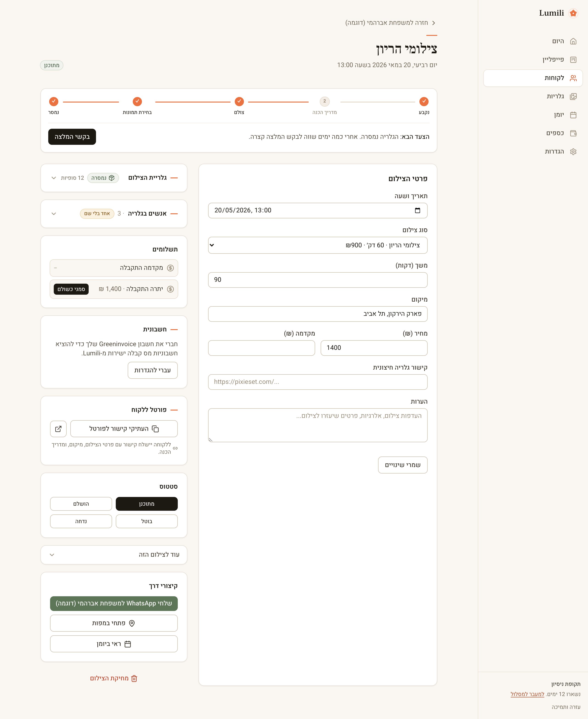This screenshot has width=588, height=719.
Task: Set status to הושלם
Action: [x=81, y=504]
